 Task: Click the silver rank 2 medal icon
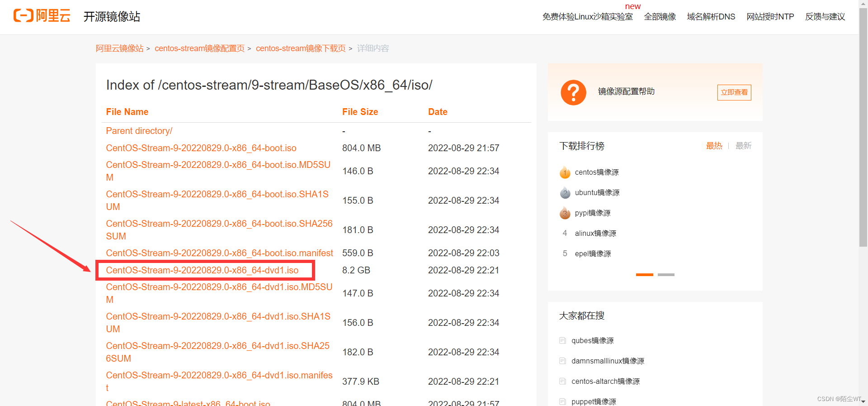pos(565,193)
